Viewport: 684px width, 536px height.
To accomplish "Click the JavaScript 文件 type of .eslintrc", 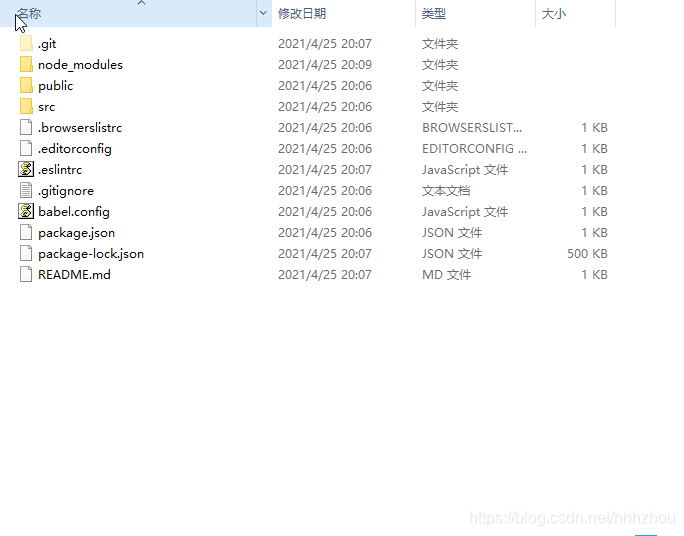I will 465,170.
